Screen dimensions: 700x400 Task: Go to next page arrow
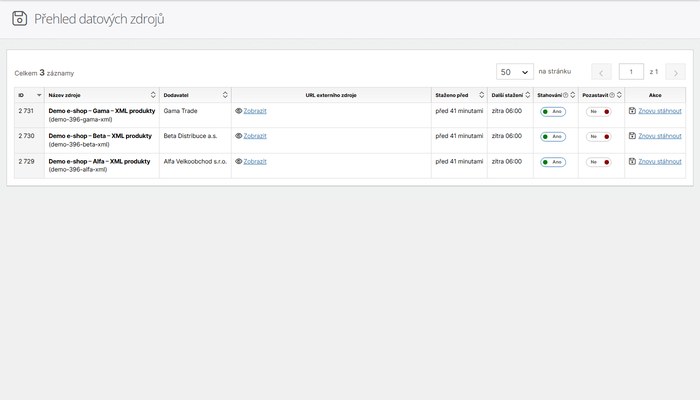pyautogui.click(x=675, y=72)
